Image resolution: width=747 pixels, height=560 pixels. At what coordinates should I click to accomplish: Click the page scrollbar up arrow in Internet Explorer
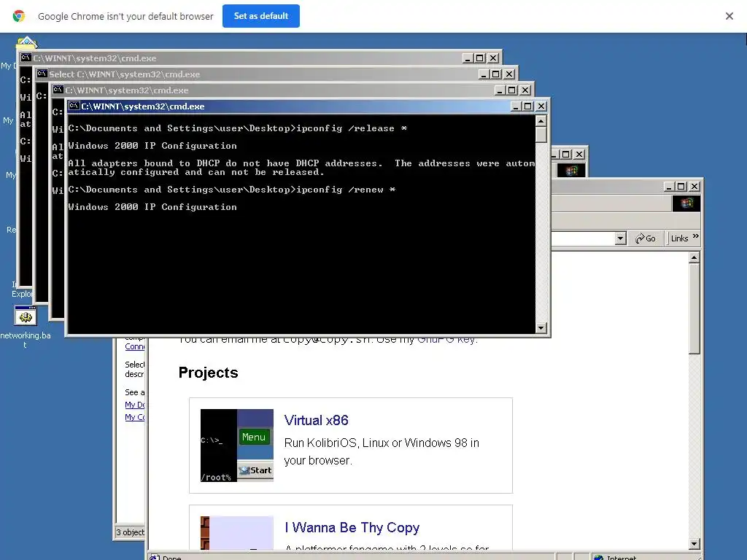point(694,257)
